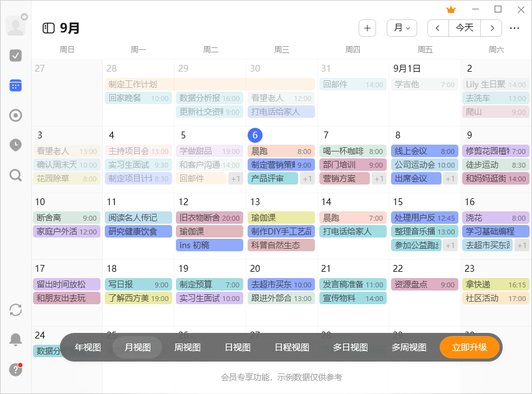Open the 晨跑 8:00 event
The image size is (532, 394).
[281, 151]
